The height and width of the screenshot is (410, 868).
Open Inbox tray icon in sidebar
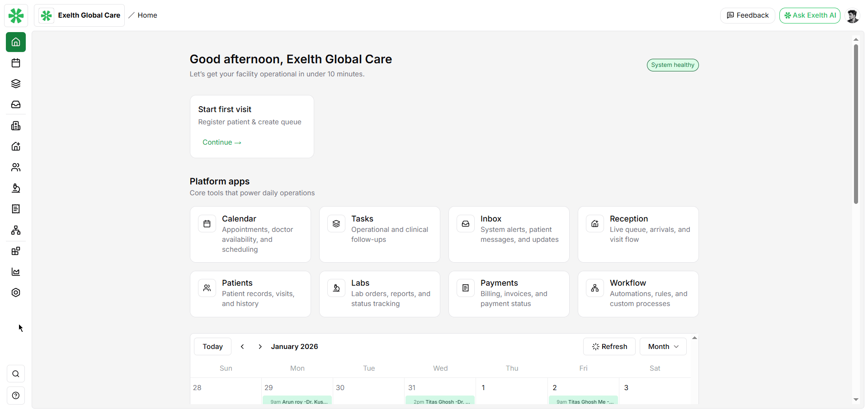[16, 104]
